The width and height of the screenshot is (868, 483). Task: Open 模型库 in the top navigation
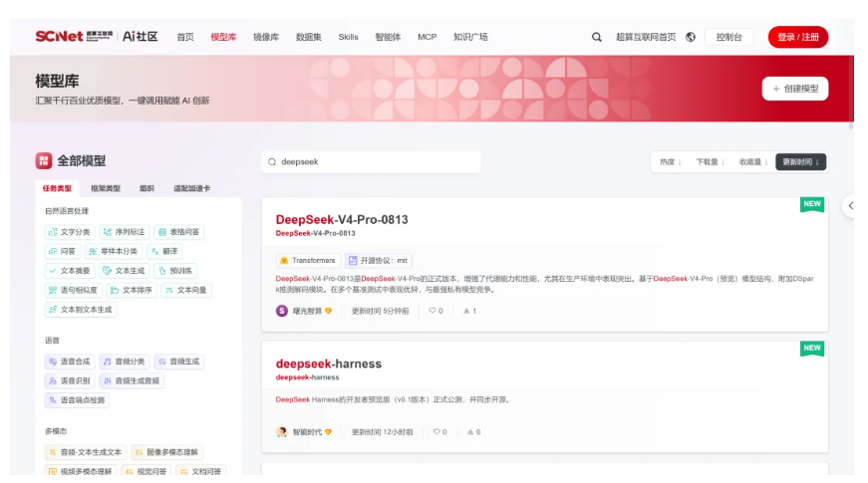[223, 37]
